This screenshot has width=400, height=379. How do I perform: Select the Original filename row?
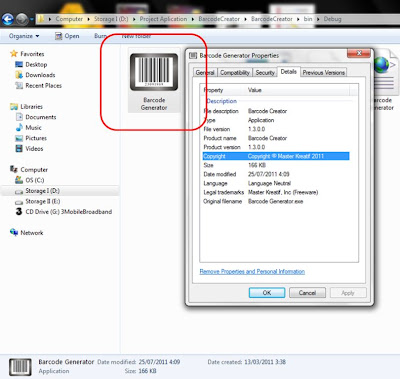point(276,201)
